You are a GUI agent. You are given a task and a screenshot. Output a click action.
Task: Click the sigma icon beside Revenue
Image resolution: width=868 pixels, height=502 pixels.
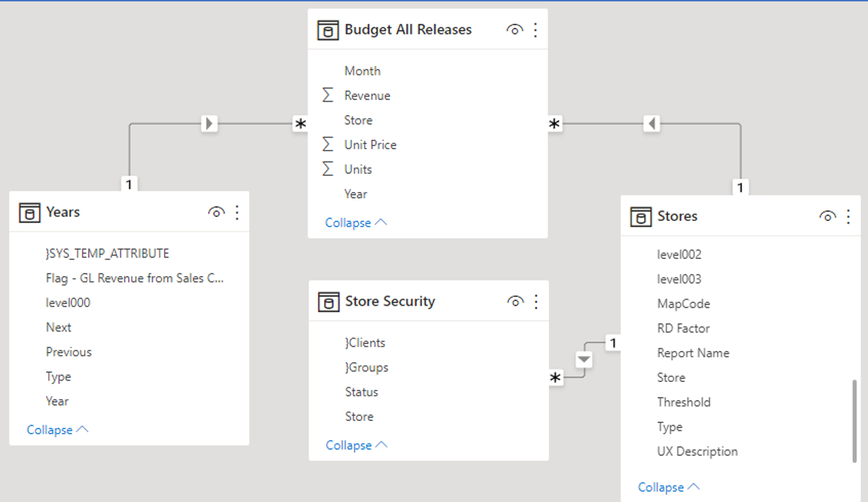click(x=327, y=95)
